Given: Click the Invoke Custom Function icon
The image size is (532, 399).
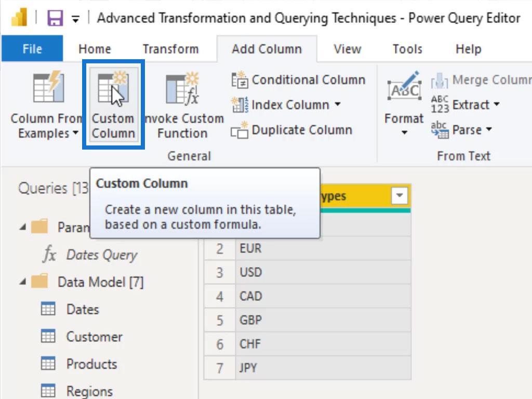Looking at the screenshot, I should 182,88.
